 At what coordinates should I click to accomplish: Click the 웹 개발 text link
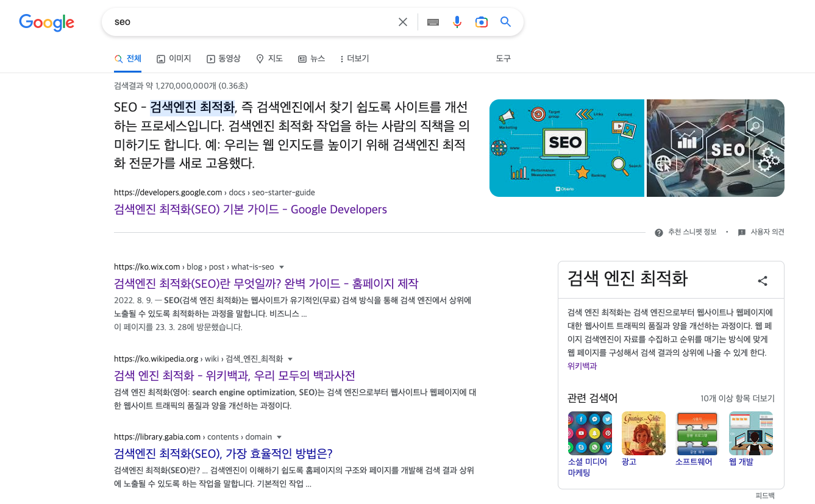pyautogui.click(x=741, y=462)
